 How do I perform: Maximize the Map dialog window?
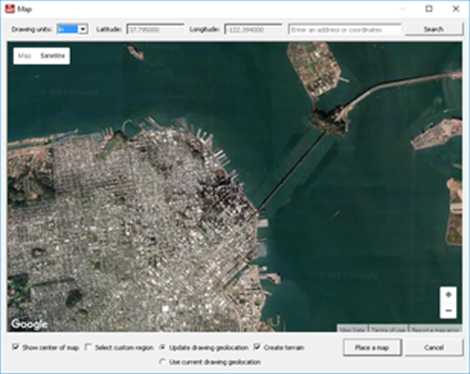[x=429, y=9]
